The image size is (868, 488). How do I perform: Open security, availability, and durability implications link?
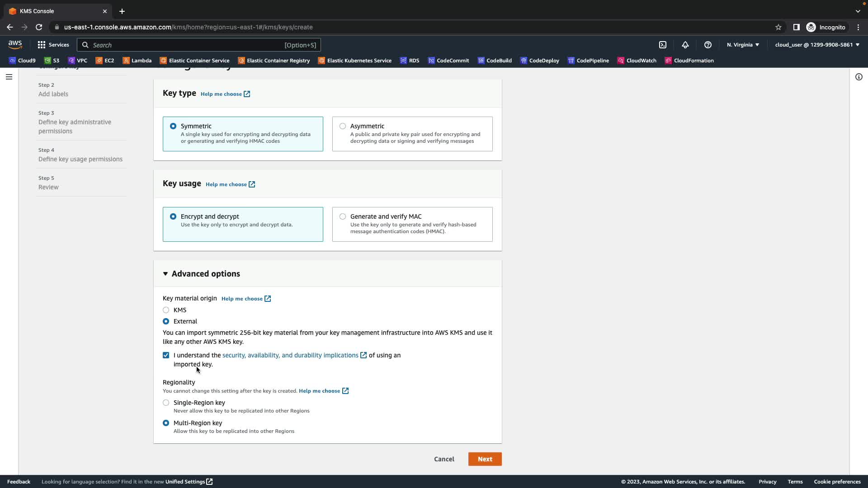pyautogui.click(x=290, y=355)
